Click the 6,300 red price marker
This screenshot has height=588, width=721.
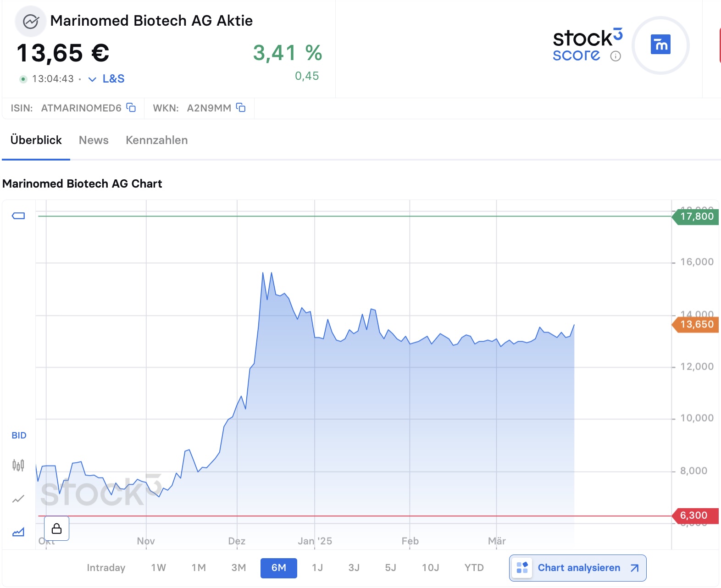pyautogui.click(x=694, y=516)
